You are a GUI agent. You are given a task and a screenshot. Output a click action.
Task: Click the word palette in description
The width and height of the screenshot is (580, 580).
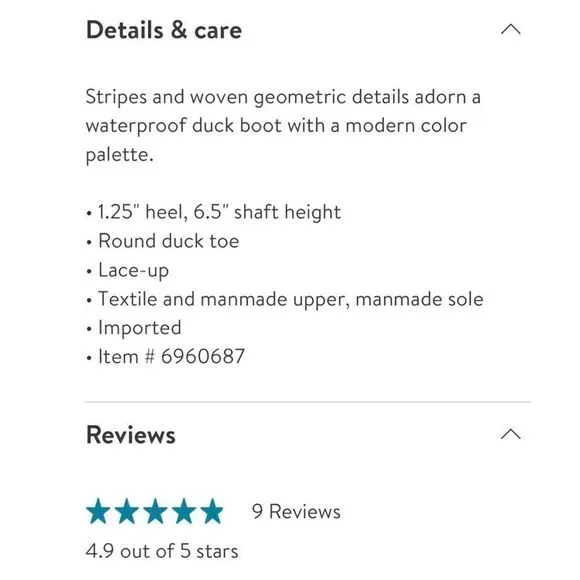[x=117, y=155]
